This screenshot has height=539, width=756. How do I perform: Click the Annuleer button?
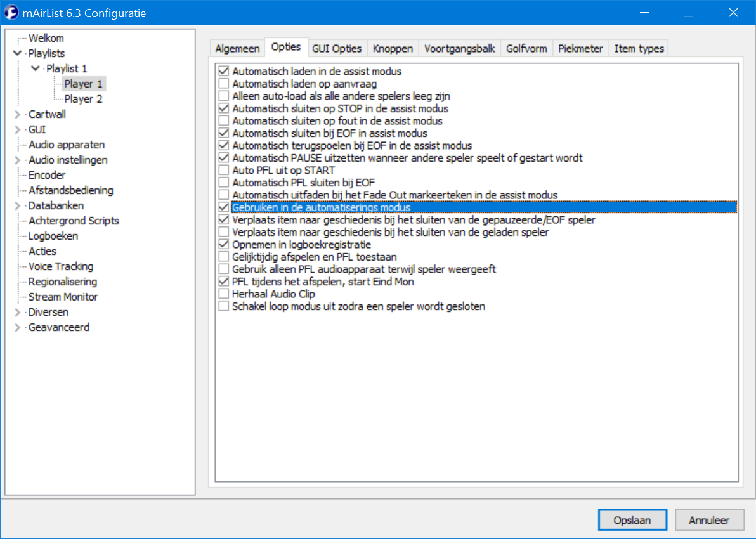coord(709,521)
